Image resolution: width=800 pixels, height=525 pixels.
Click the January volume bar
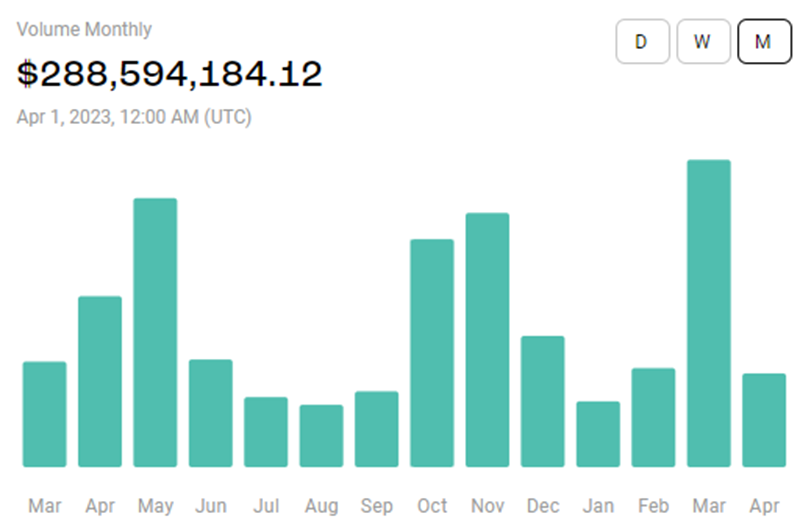[598, 434]
